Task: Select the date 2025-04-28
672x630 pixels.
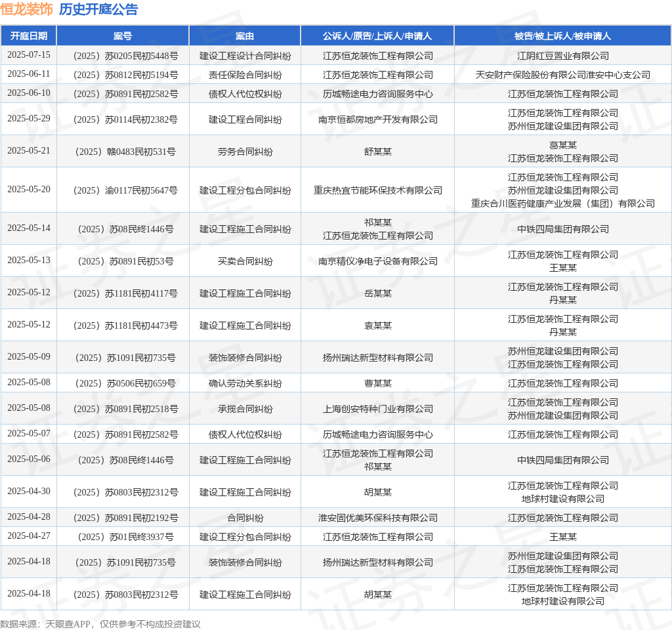Action: pos(29,517)
